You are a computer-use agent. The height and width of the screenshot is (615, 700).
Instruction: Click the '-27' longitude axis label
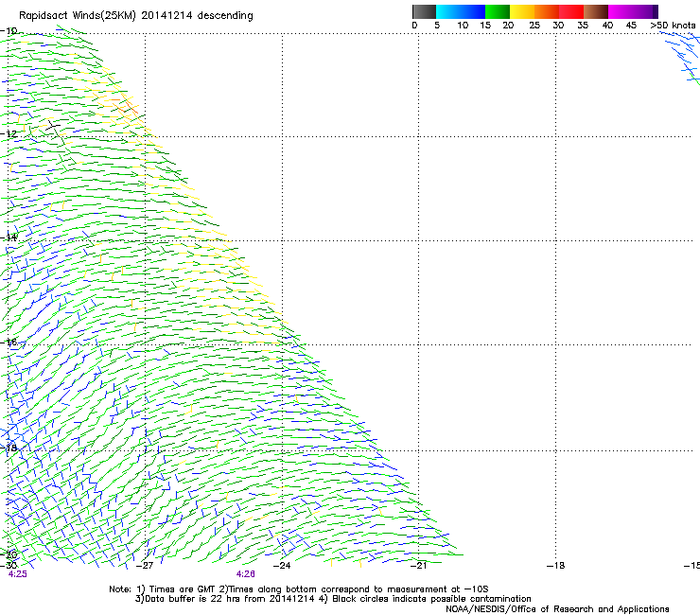pos(145,566)
